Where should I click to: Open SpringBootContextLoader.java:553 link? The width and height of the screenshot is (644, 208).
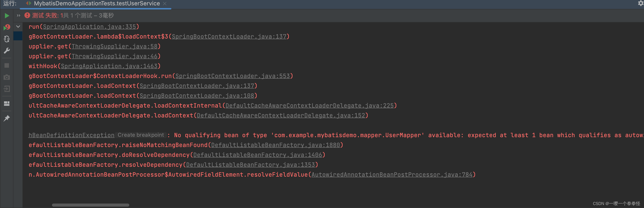click(232, 76)
